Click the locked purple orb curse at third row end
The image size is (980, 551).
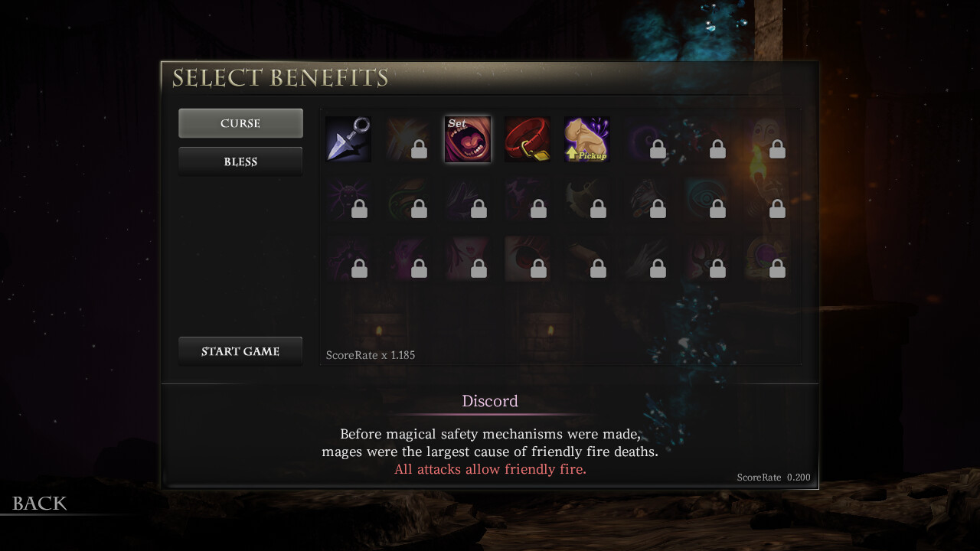(x=766, y=259)
